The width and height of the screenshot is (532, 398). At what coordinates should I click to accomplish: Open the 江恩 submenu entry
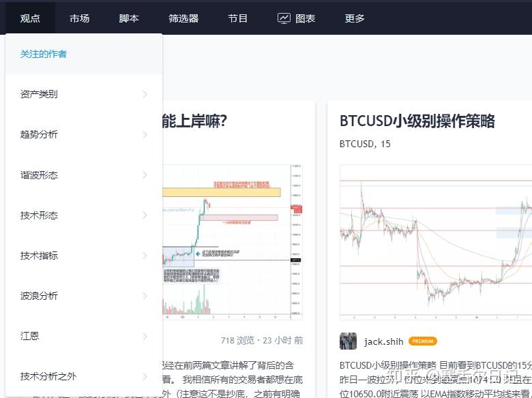[x=84, y=336]
